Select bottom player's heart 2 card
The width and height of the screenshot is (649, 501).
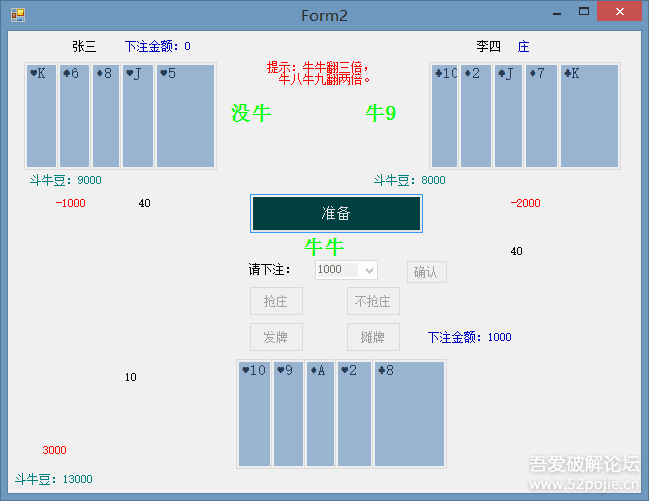click(354, 414)
